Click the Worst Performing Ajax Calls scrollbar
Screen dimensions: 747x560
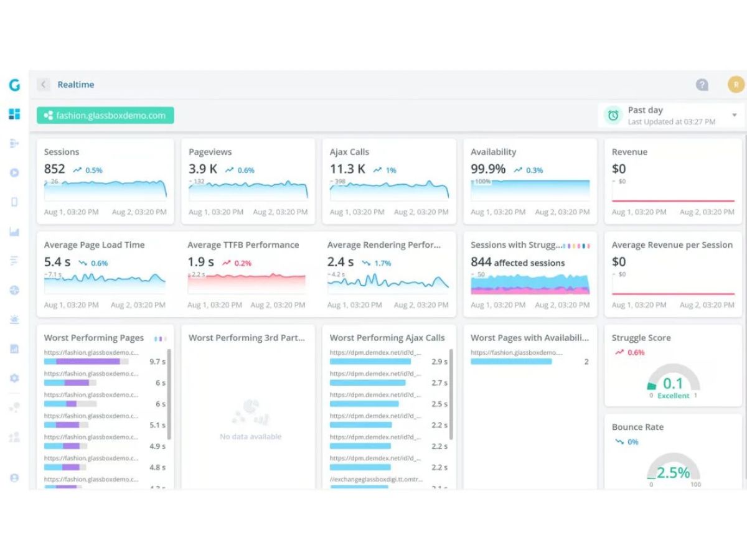(451, 394)
